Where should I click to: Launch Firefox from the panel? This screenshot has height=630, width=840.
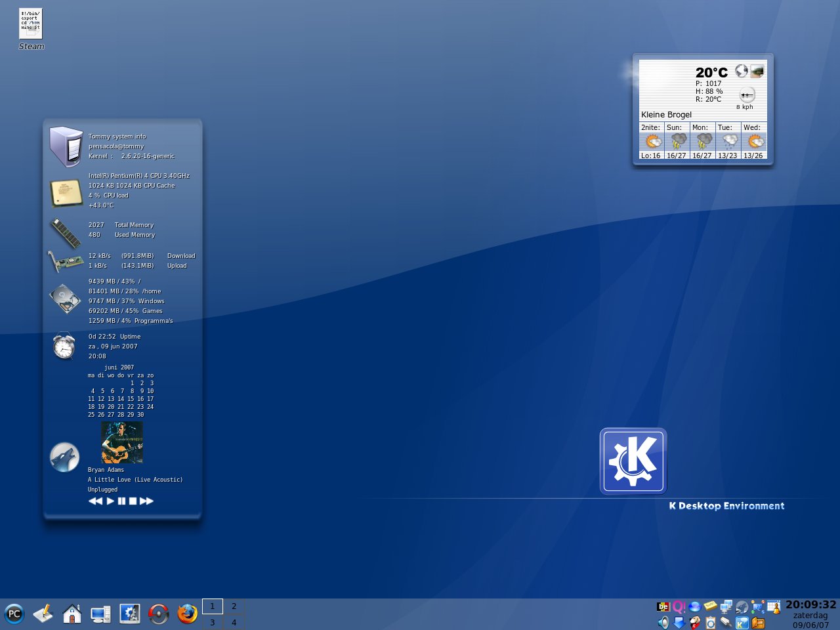pos(187,614)
